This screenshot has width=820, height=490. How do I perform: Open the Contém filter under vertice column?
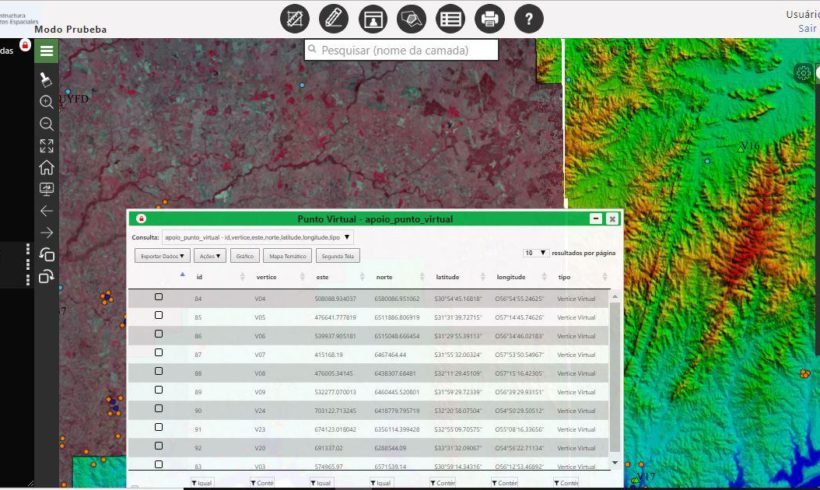[x=262, y=483]
